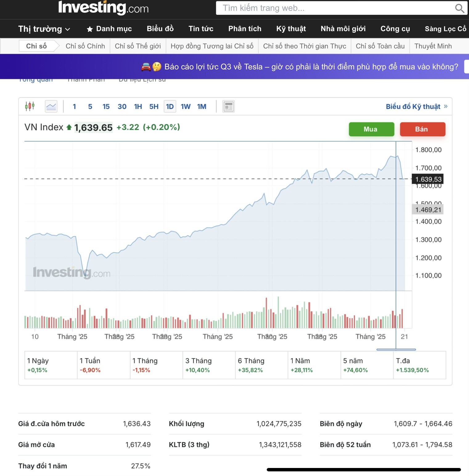Select the 6 Tháng range

[261, 365]
